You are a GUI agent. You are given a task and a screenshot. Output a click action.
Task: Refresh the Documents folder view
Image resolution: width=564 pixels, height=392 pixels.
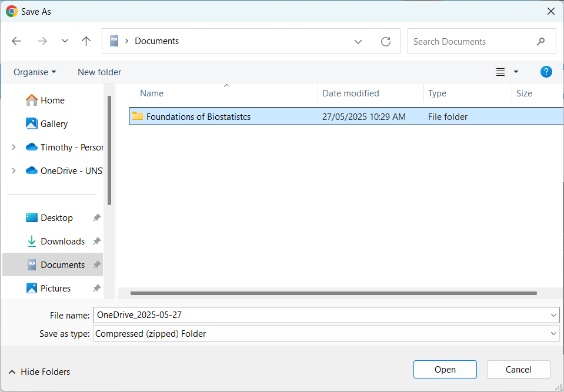pyautogui.click(x=386, y=41)
